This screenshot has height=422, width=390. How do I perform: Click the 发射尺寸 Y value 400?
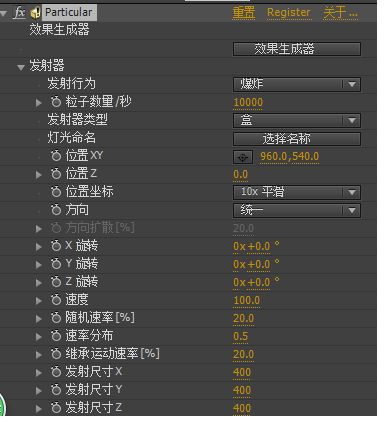pos(242,390)
